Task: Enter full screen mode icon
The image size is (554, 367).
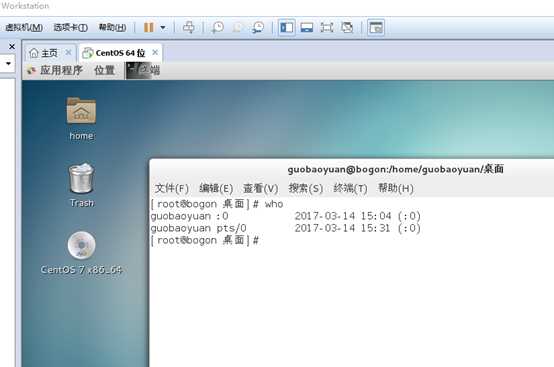Action: tap(327, 28)
